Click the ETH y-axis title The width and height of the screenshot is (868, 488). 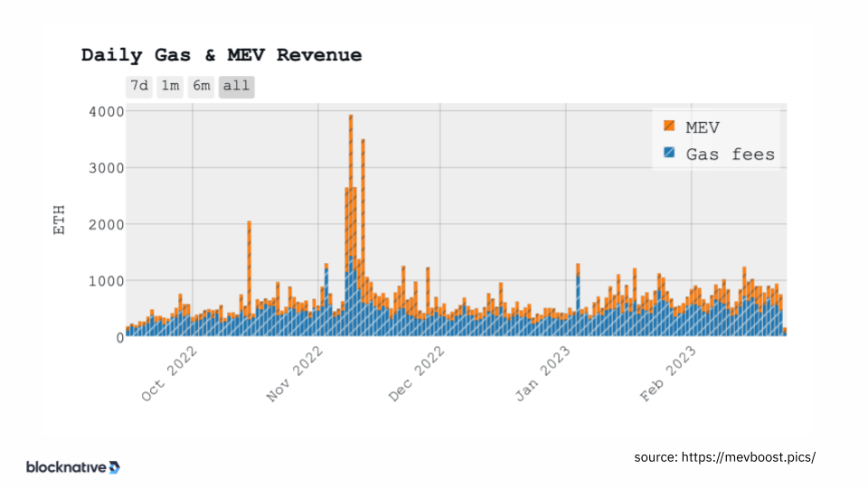click(60, 220)
